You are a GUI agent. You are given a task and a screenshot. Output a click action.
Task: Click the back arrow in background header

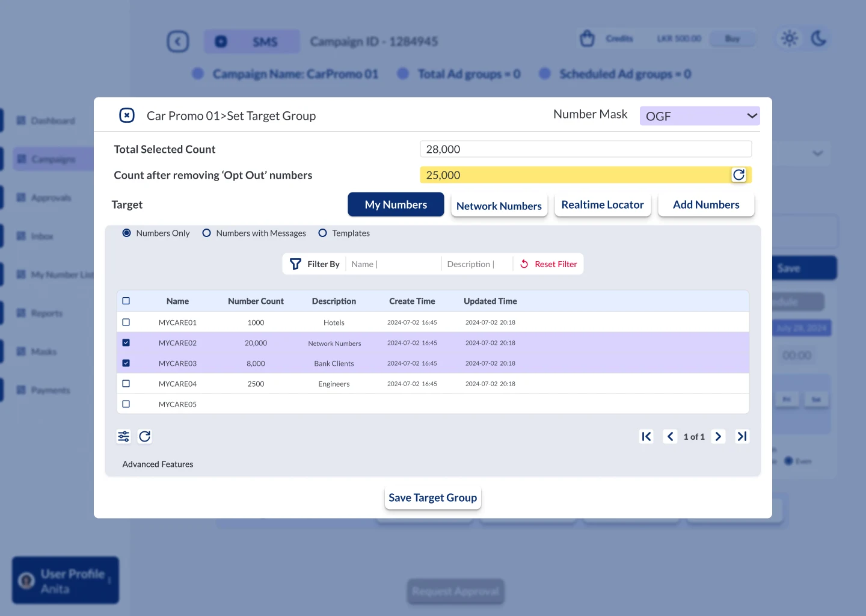178,42
